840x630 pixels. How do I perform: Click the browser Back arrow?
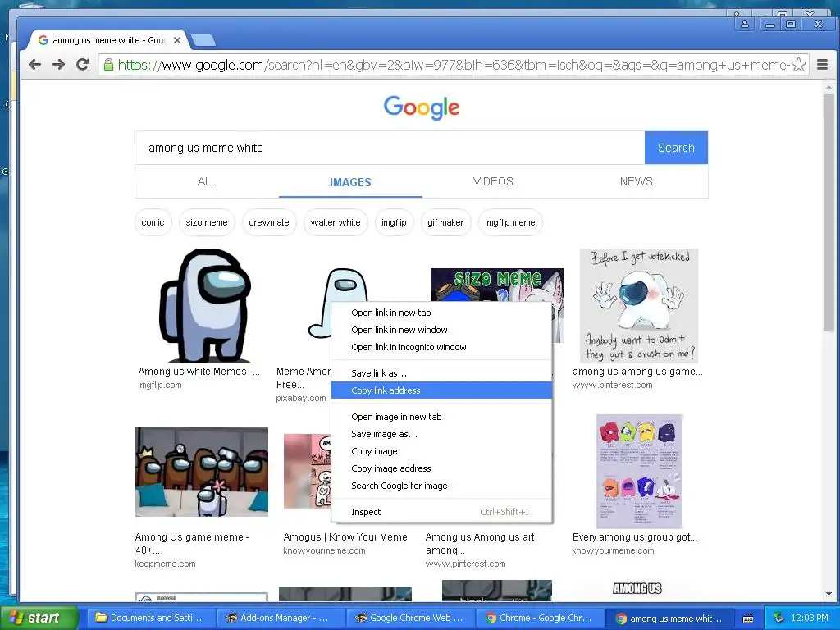point(34,65)
